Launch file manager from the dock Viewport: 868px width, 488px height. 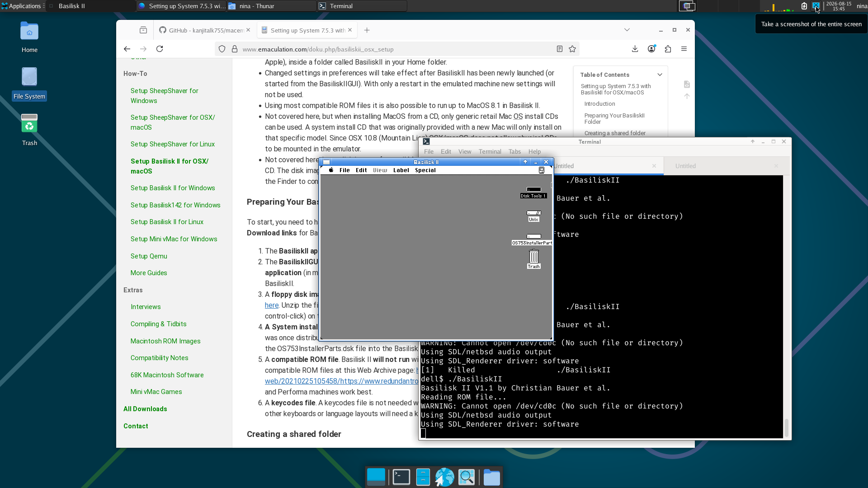pos(423,477)
